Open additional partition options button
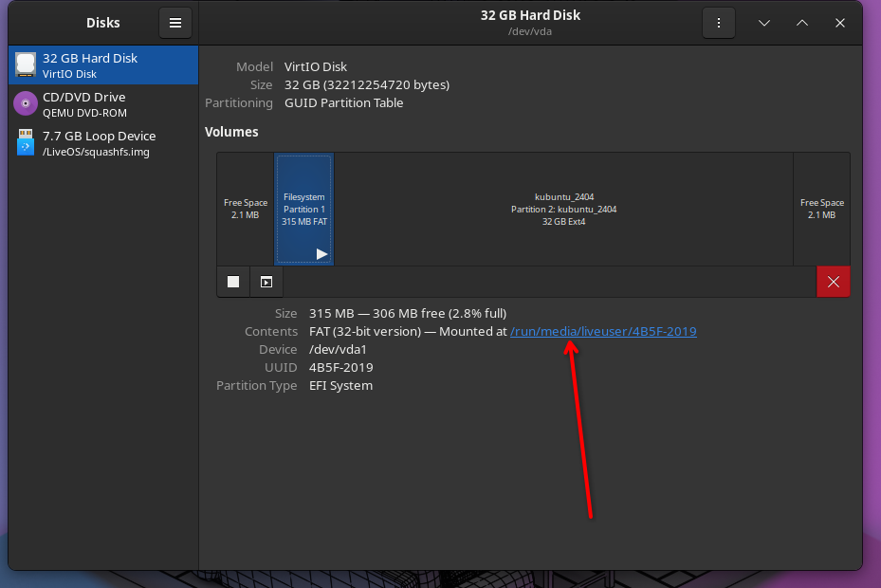 266,282
